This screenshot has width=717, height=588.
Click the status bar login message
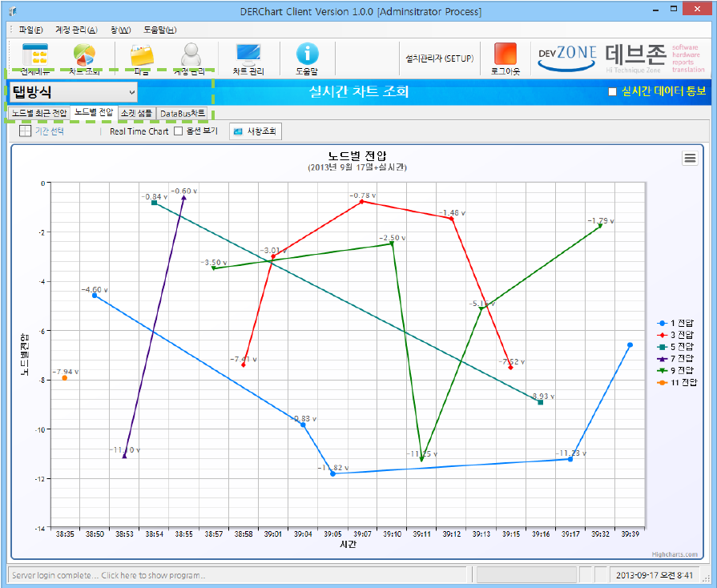[x=108, y=575]
